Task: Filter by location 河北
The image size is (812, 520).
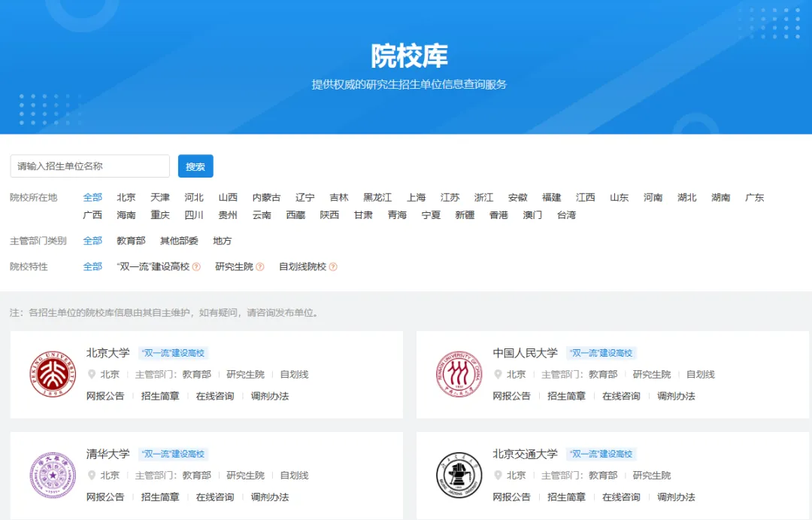Action: (x=194, y=197)
